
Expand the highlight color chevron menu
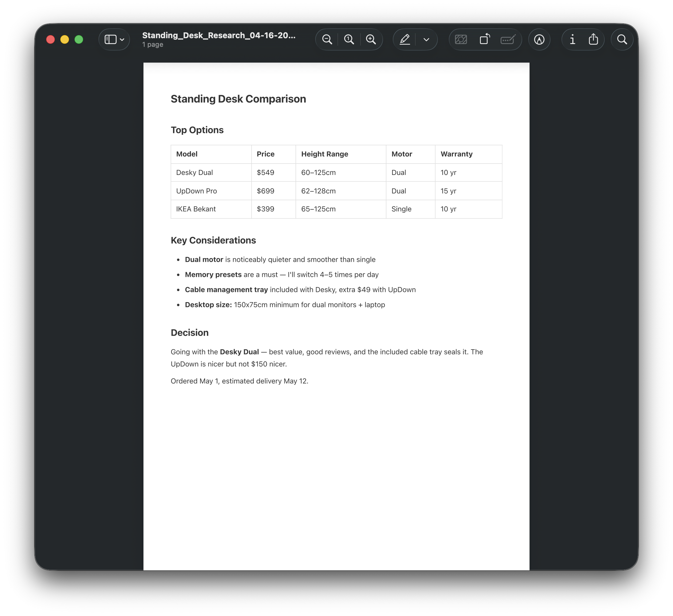[426, 39]
